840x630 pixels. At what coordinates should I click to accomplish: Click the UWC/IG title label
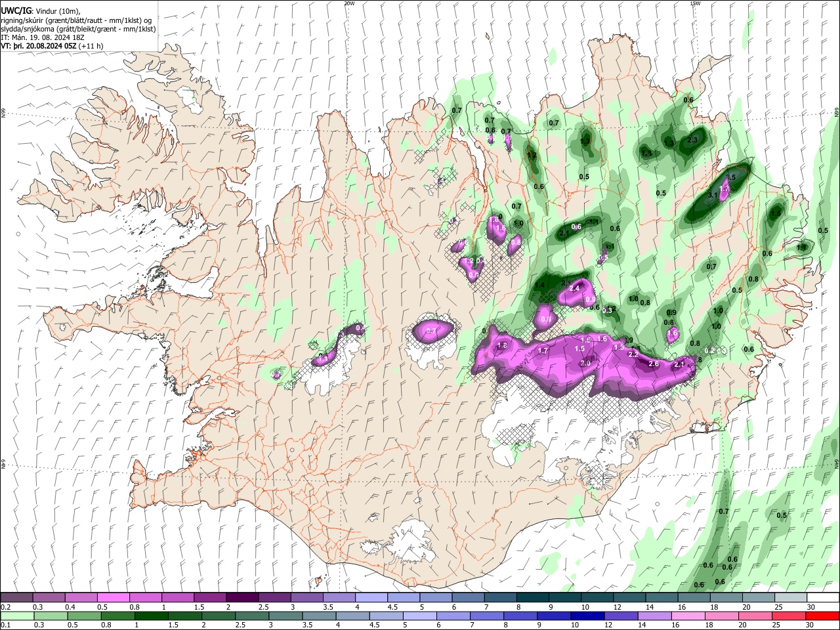16,11
